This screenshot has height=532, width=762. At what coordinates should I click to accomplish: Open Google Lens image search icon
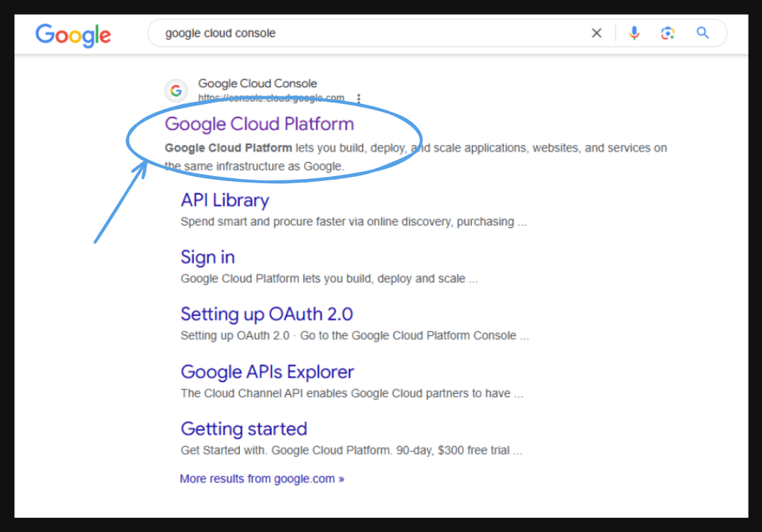coord(668,33)
